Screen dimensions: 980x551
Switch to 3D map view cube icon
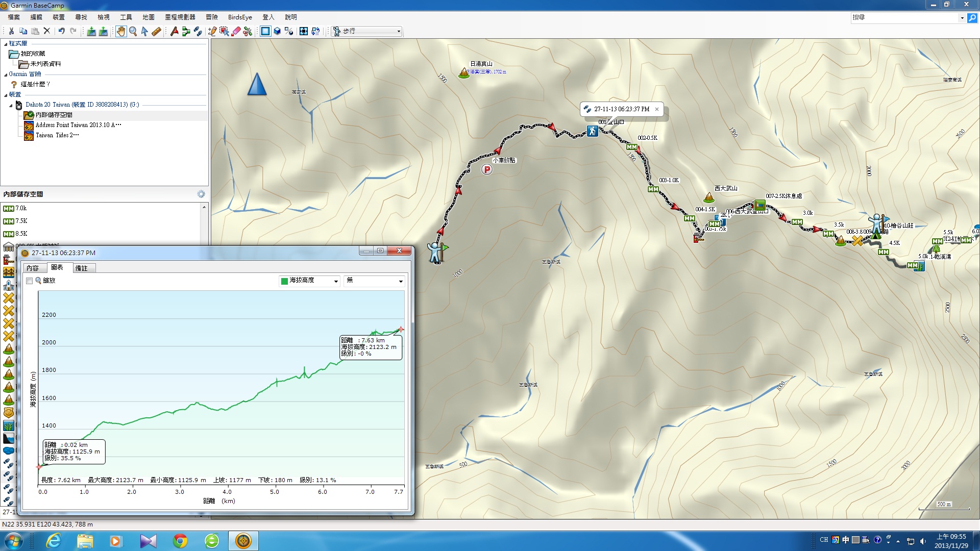point(277,31)
